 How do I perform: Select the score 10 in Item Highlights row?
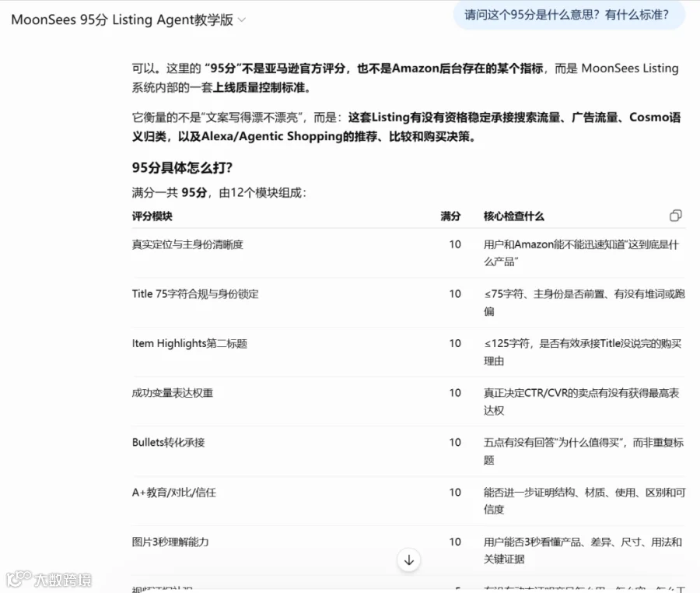455,343
